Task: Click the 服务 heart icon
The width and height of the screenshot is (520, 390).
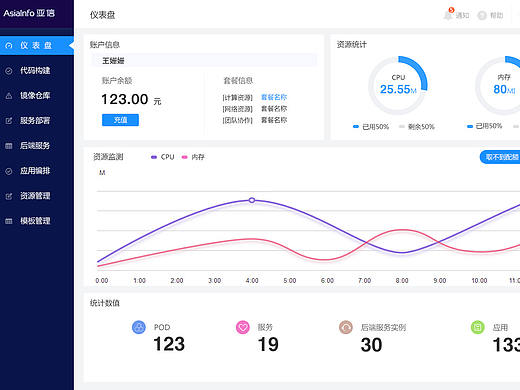Action: (243, 327)
